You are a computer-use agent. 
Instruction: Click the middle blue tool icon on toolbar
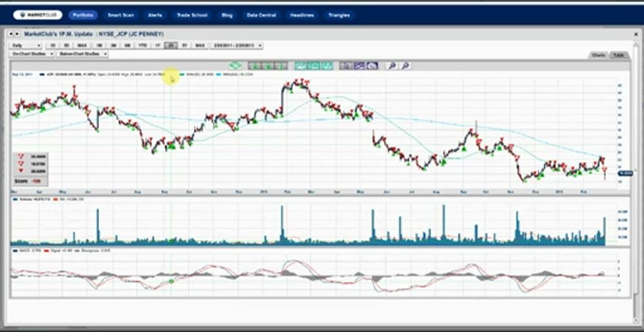359,66
